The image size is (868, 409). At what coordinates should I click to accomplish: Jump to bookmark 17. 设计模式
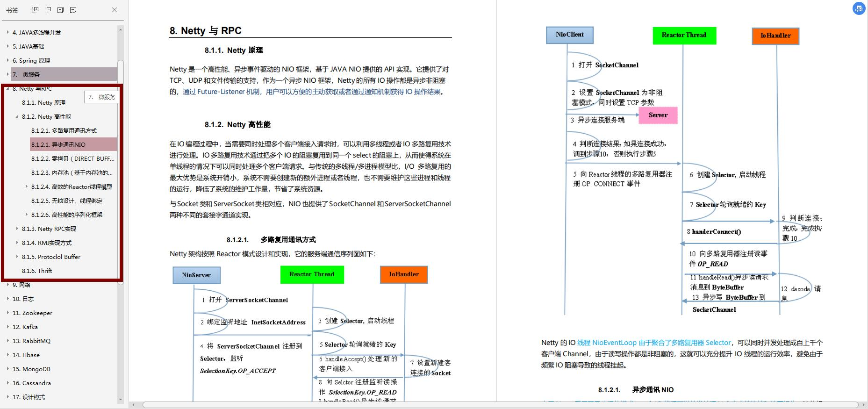(x=29, y=397)
